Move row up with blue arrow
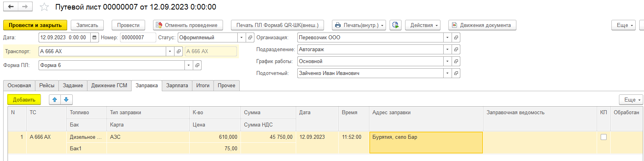 55,100
